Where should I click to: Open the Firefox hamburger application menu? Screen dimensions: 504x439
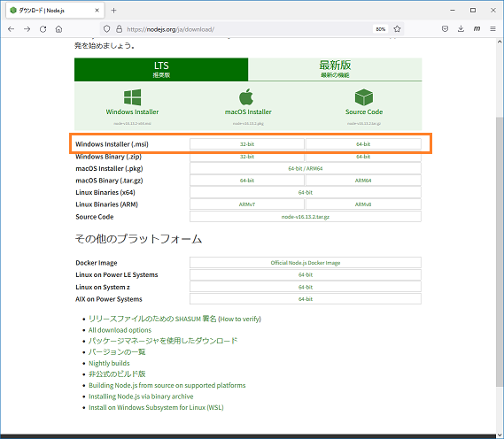tap(492, 29)
